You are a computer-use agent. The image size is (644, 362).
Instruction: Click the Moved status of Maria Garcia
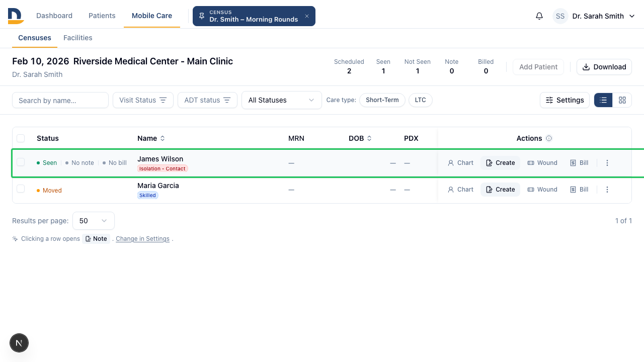[49, 191]
